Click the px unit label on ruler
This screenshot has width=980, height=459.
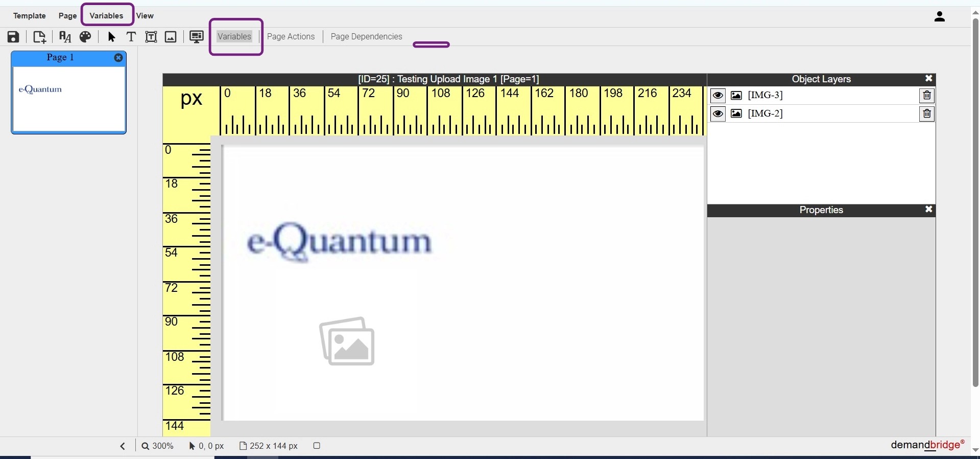[x=192, y=98]
